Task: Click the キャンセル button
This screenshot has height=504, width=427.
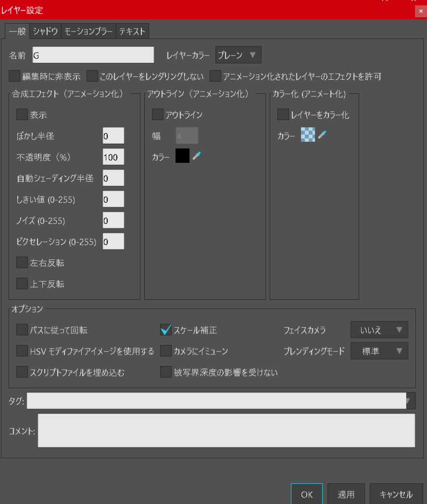Action: click(396, 494)
